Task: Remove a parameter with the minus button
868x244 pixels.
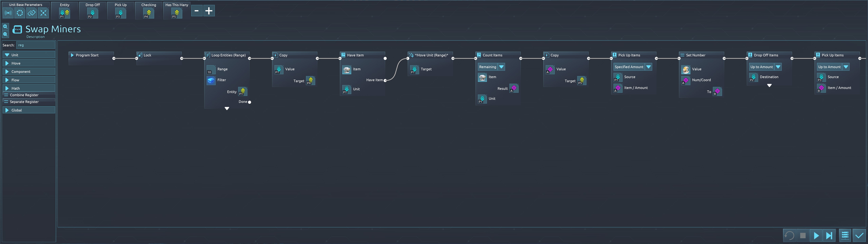Action: click(197, 11)
